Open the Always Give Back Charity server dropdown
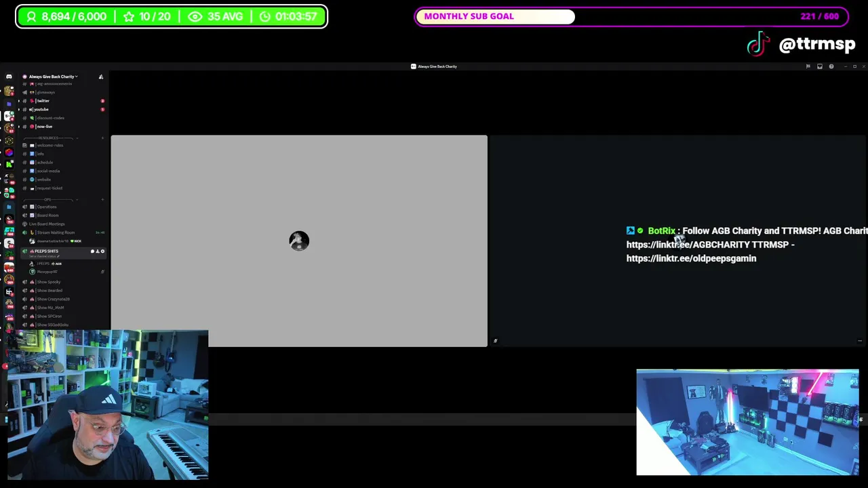This screenshot has height=488, width=868. pos(53,77)
